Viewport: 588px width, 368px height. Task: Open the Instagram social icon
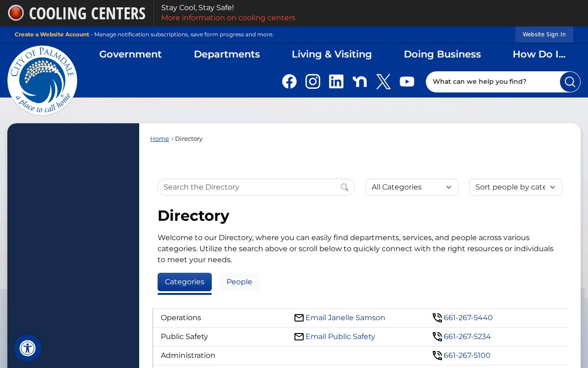[x=313, y=81]
